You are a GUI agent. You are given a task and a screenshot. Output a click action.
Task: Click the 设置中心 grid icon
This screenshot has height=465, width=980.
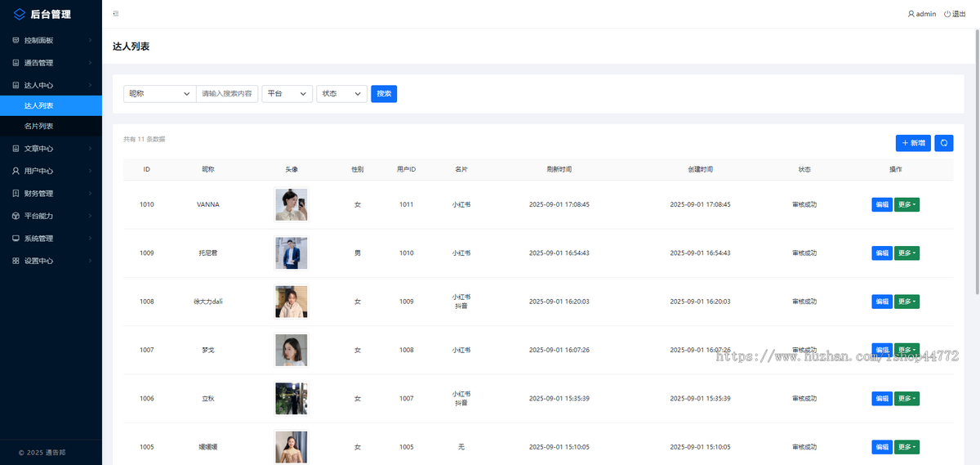16,261
